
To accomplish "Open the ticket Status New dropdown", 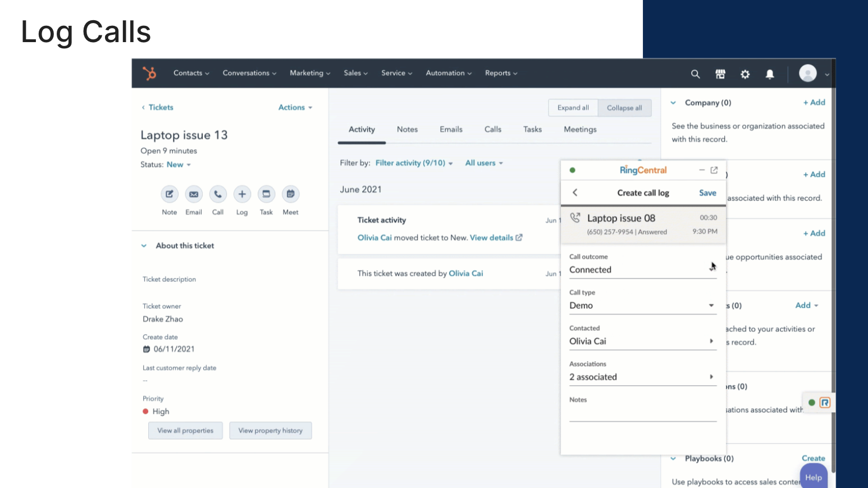I will (x=179, y=164).
